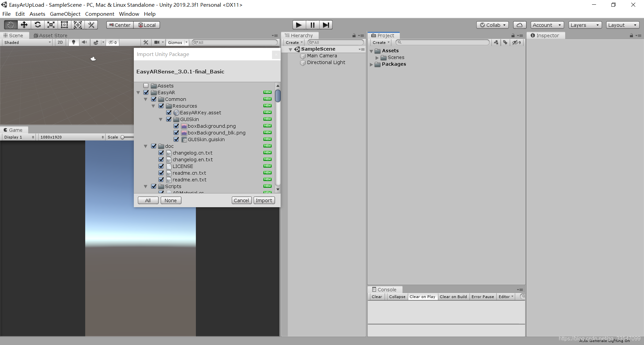The height and width of the screenshot is (345, 644).
Task: Click the Step frame button
Action: point(326,25)
